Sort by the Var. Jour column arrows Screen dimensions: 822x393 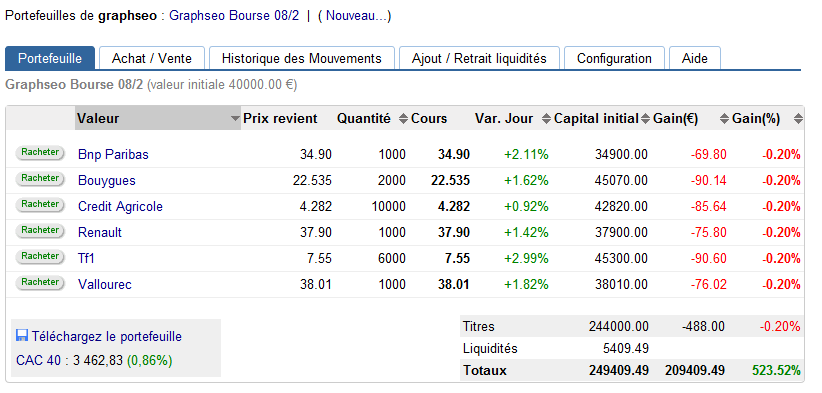click(546, 119)
